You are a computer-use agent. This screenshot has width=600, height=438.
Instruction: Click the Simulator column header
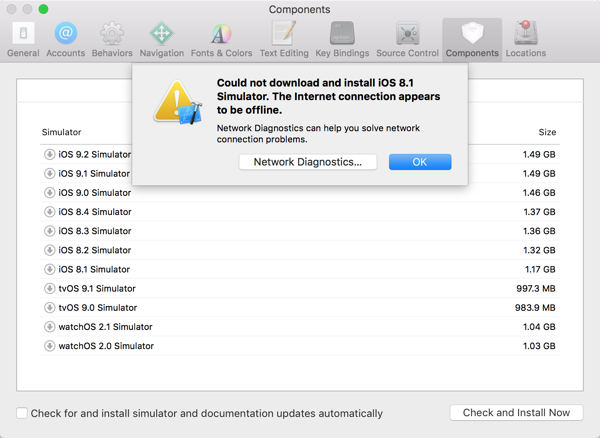(x=62, y=132)
